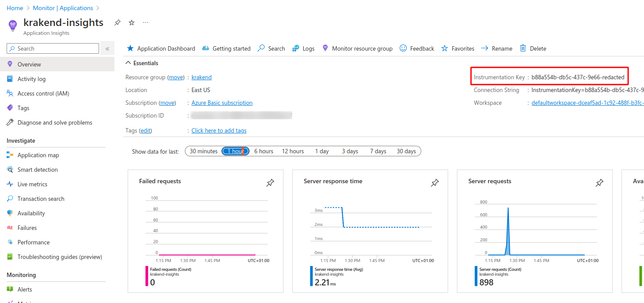Go to Monitor | Applications breadcrumb
The height and width of the screenshot is (303, 644).
coord(63,8)
